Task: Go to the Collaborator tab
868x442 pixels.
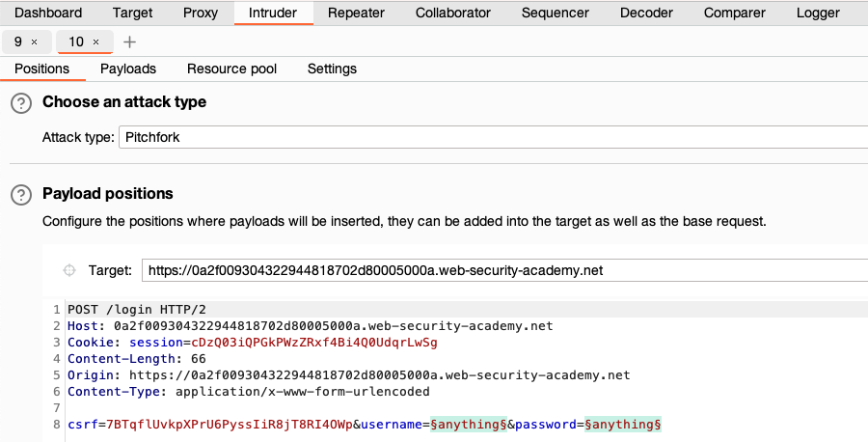Action: (453, 13)
